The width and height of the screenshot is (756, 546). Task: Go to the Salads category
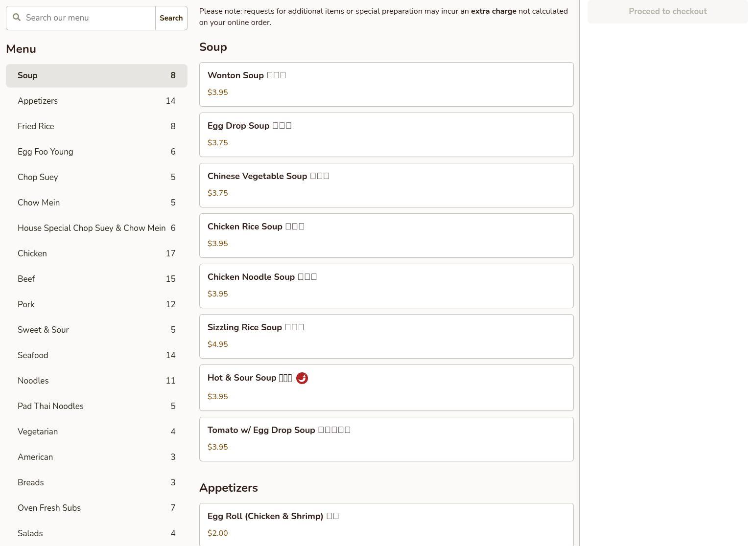click(x=96, y=534)
